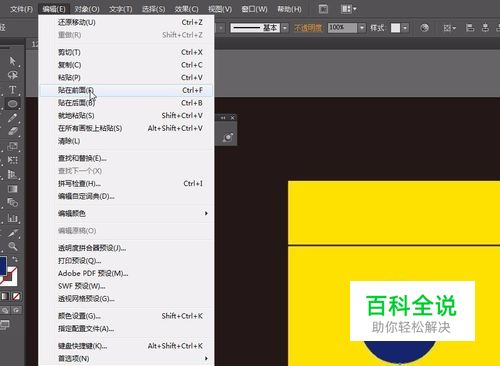The width and height of the screenshot is (500, 366).
Task: Open the 文件(F) menu
Action: point(21,9)
